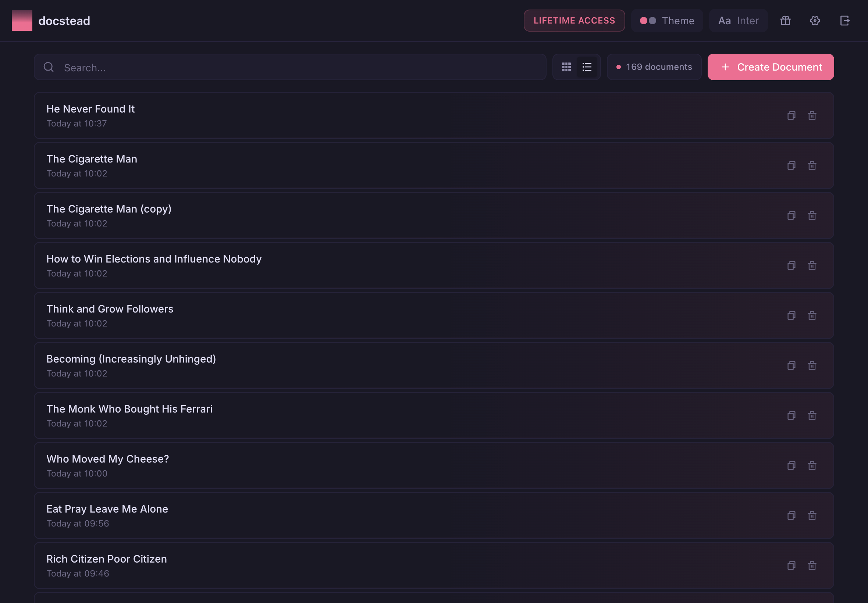Delete 'Rich Citizen Poor Citizen'
The width and height of the screenshot is (868, 603).
tap(812, 565)
